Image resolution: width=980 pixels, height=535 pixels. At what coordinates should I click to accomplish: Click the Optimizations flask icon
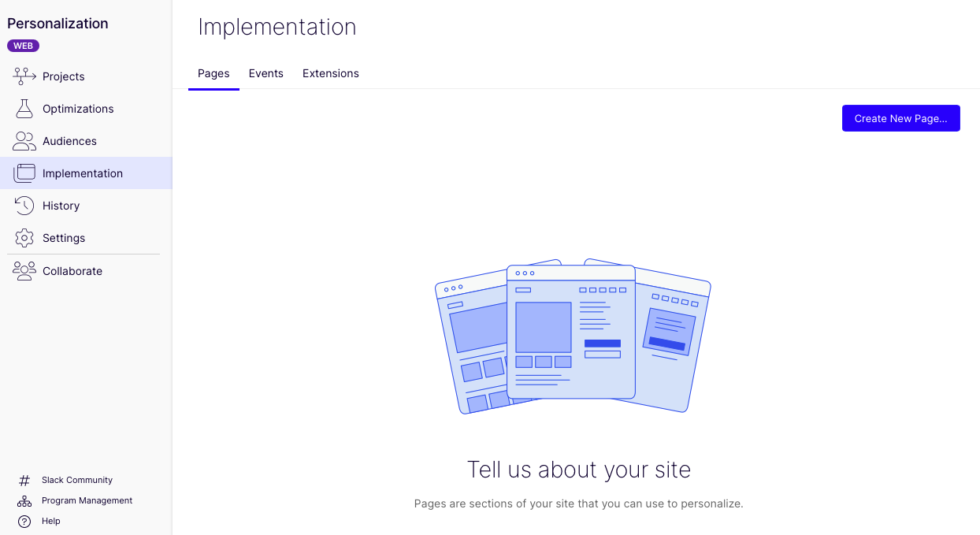coord(23,108)
